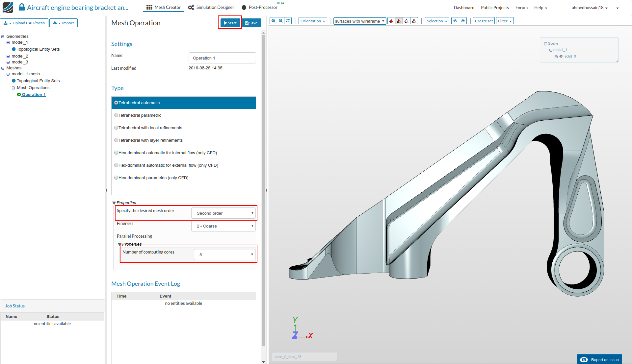This screenshot has width=632, height=364.
Task: Open the Fineness dropdown
Action: (224, 226)
